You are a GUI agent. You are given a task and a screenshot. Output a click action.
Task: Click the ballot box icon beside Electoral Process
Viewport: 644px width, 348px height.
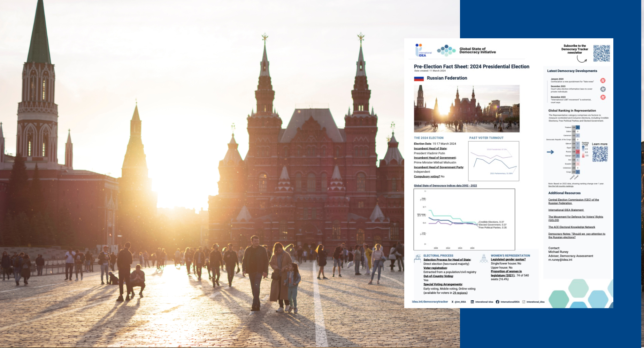coord(417,259)
